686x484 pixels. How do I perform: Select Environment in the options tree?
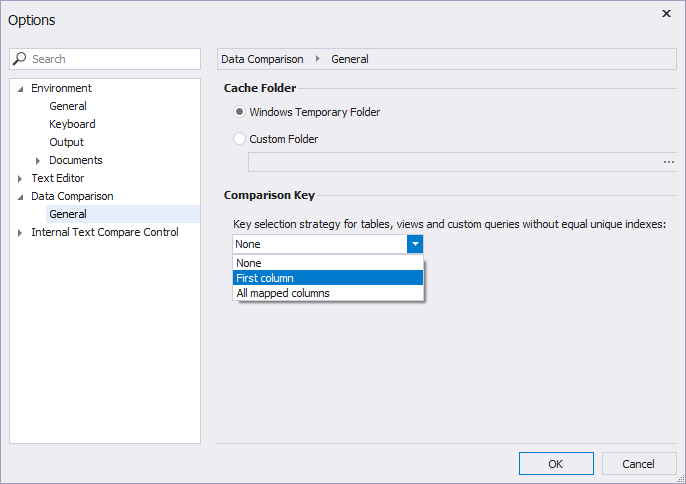click(61, 88)
